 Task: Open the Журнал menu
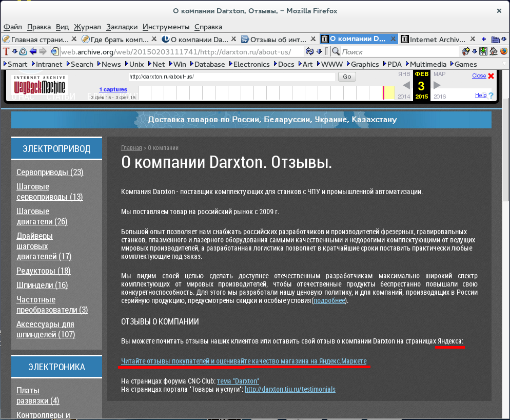click(x=87, y=27)
